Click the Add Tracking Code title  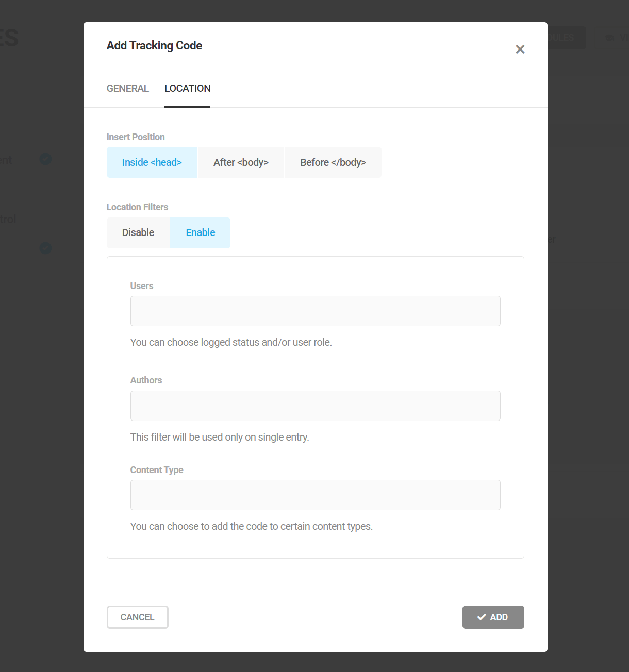pyautogui.click(x=154, y=45)
